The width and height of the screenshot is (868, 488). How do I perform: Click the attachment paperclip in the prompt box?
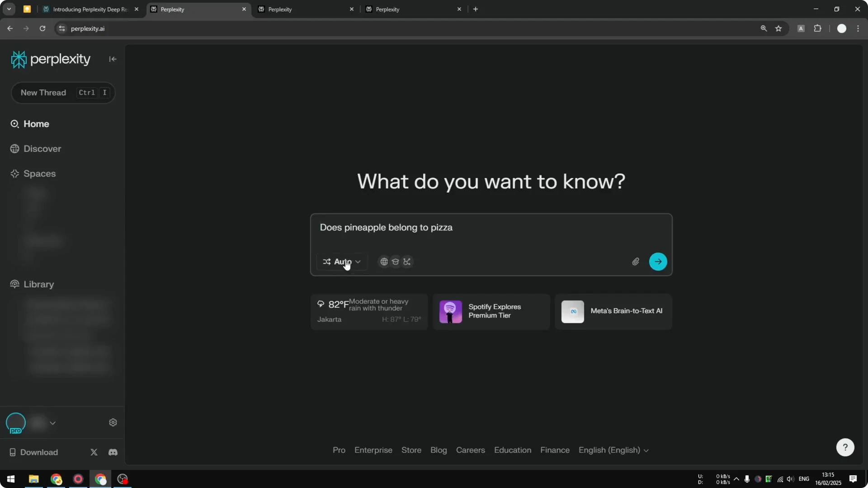click(x=636, y=262)
